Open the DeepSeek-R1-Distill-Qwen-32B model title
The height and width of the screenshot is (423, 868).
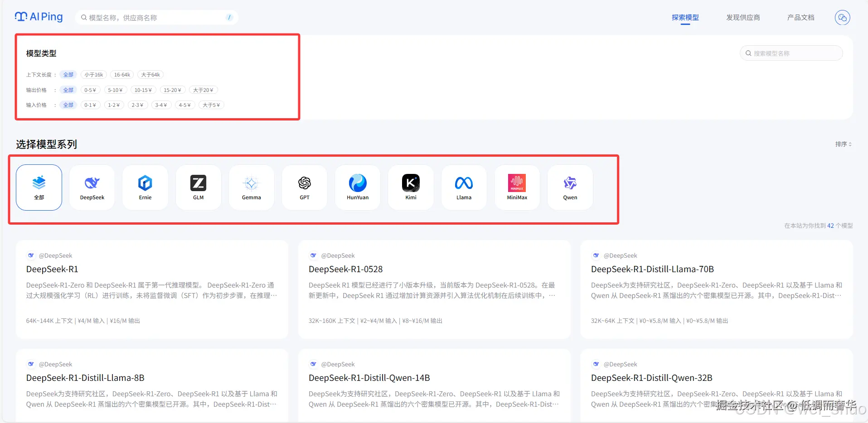click(651, 378)
